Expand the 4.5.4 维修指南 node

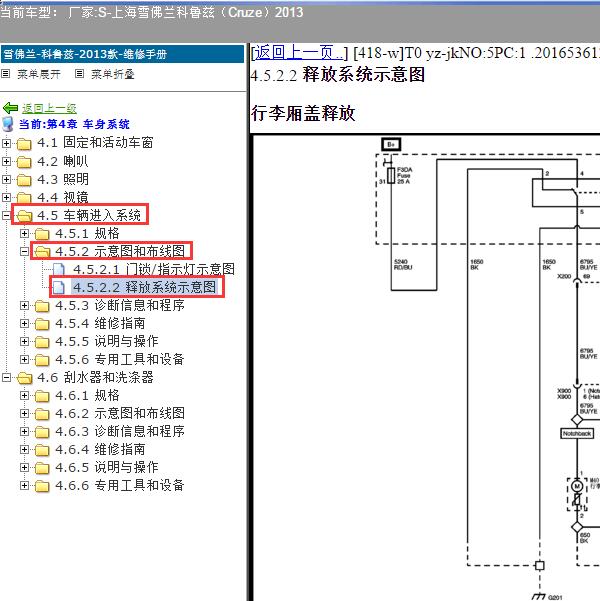[24, 323]
